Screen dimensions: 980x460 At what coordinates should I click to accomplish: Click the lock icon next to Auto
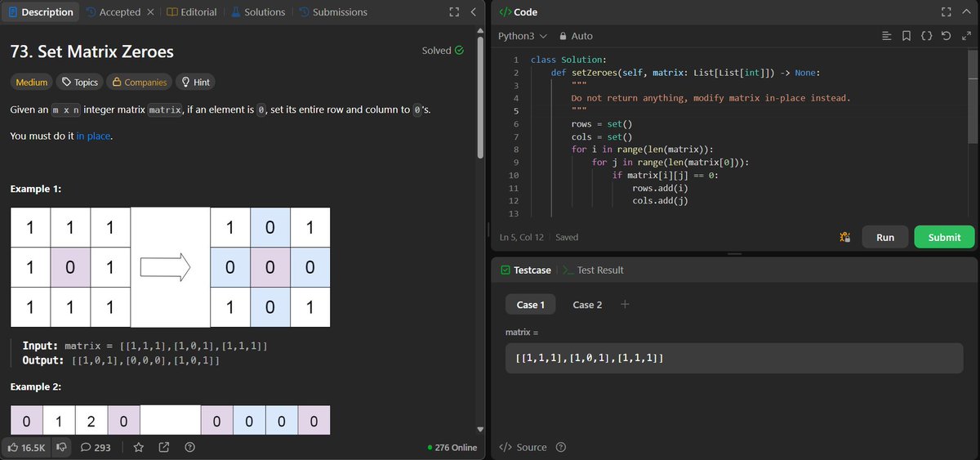click(563, 36)
